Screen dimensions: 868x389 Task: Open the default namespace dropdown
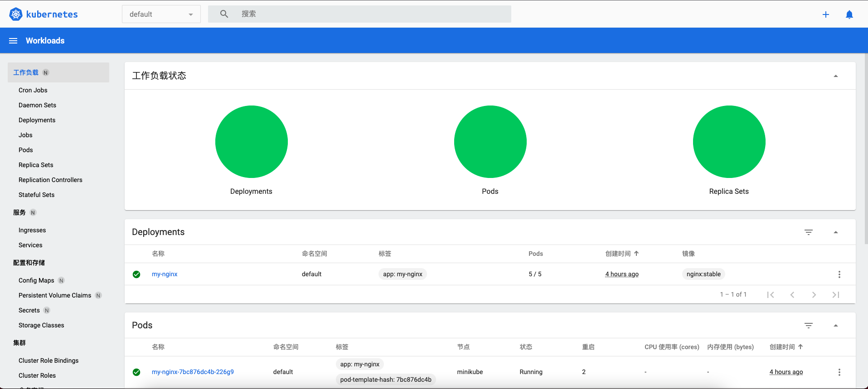pos(161,14)
